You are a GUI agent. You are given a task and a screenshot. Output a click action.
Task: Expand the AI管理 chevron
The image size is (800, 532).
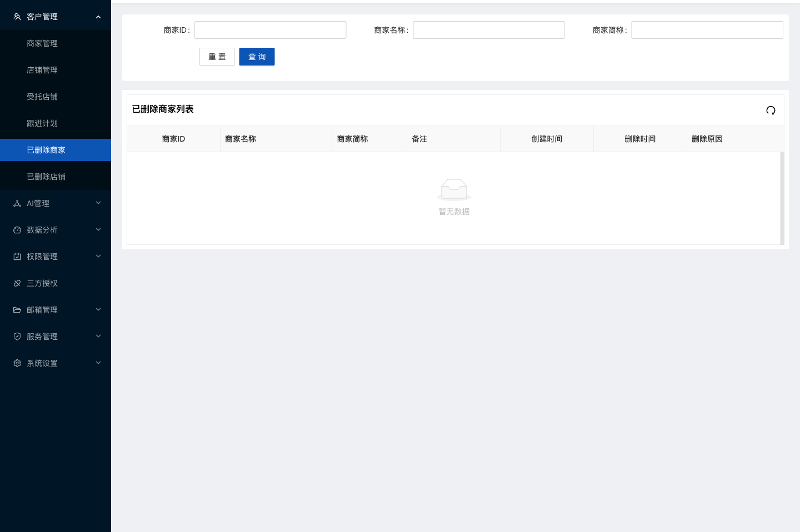click(x=98, y=203)
